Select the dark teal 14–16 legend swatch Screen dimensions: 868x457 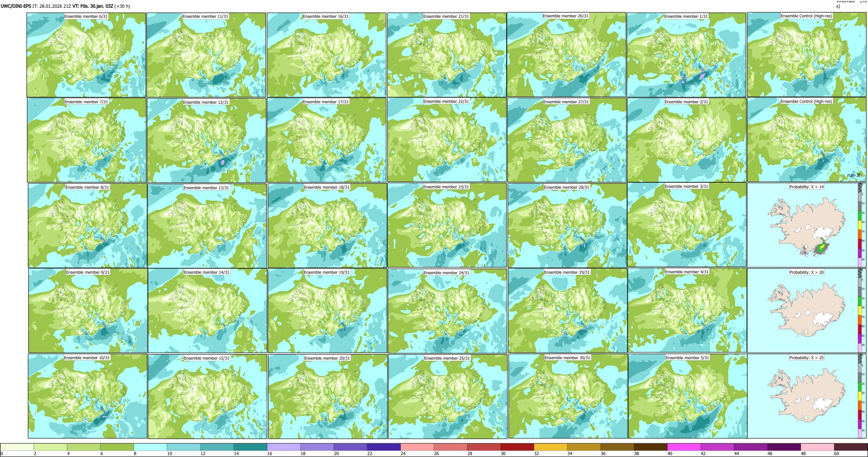(250, 447)
